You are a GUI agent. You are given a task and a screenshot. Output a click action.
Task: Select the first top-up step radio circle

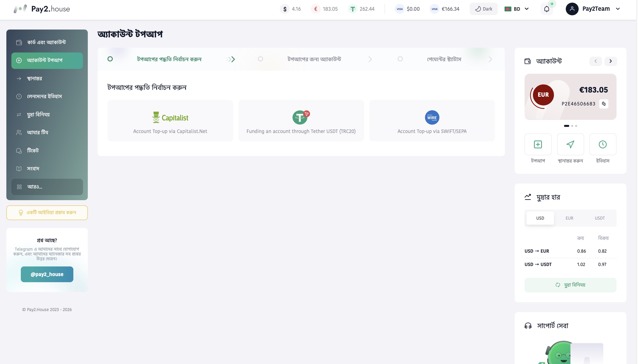tap(110, 59)
